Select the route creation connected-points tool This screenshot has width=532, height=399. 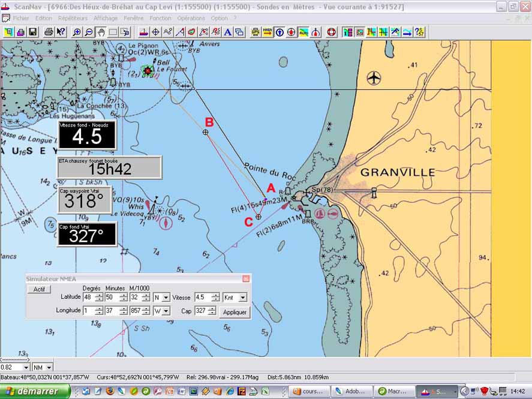pyautogui.click(x=167, y=32)
